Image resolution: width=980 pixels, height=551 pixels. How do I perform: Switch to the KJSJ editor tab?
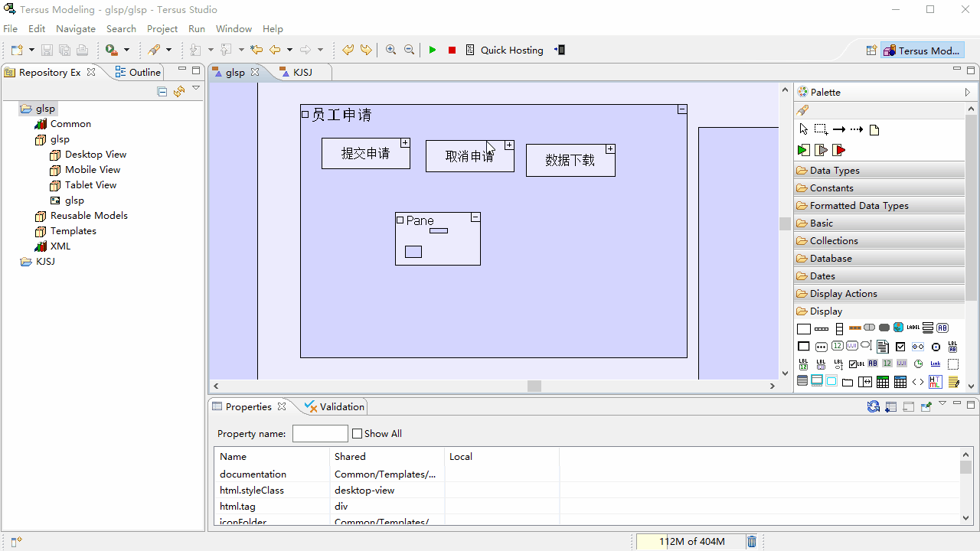coord(302,72)
